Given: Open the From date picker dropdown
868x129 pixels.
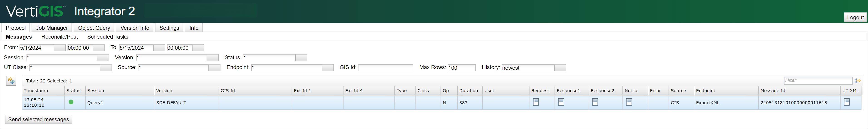Looking at the screenshot, I should 60,48.
